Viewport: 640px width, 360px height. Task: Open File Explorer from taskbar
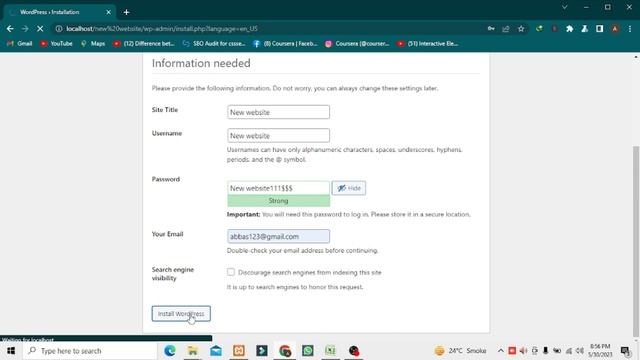click(193, 351)
